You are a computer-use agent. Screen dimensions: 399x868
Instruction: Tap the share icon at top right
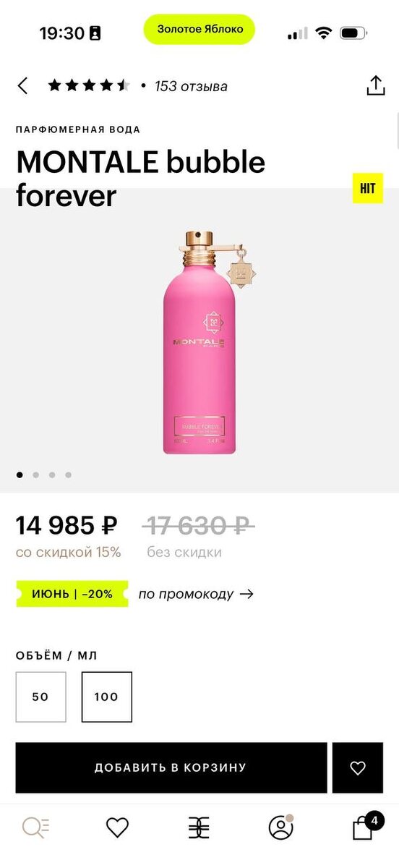[x=375, y=85]
